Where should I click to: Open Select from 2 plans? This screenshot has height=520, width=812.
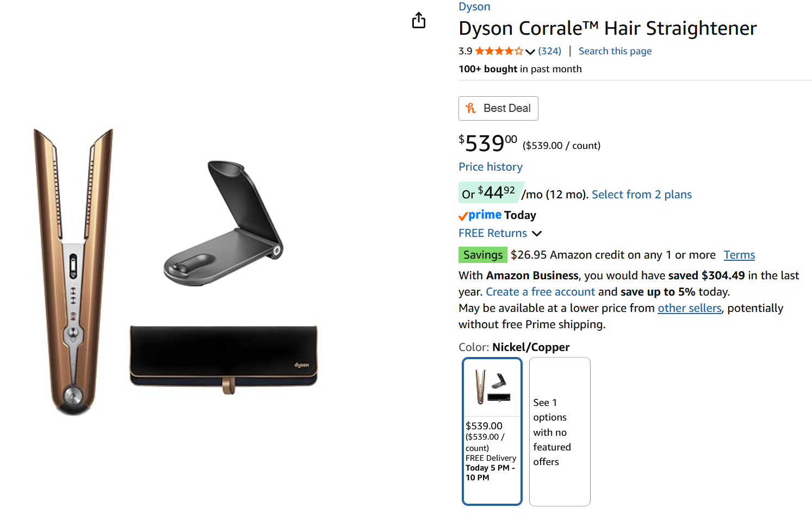point(641,195)
